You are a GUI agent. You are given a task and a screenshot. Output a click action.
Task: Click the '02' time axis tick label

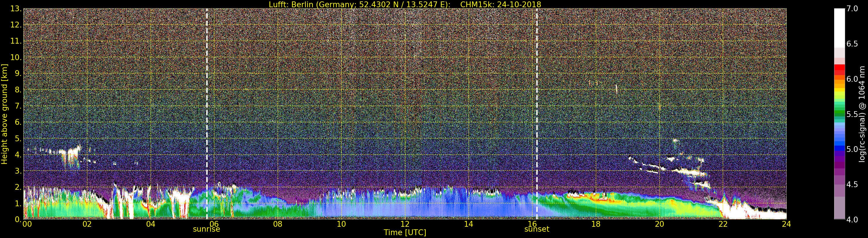tap(87, 224)
